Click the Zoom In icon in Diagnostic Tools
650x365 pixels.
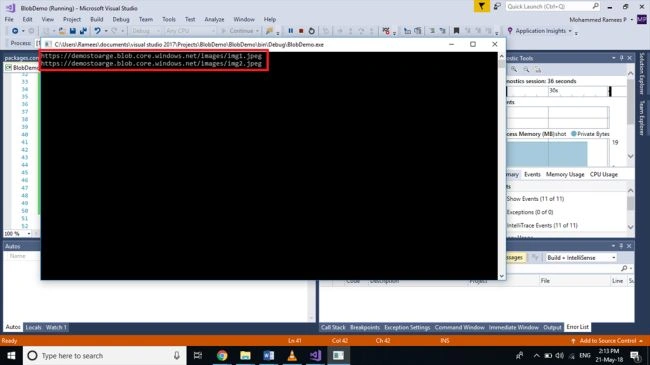(x=514, y=69)
